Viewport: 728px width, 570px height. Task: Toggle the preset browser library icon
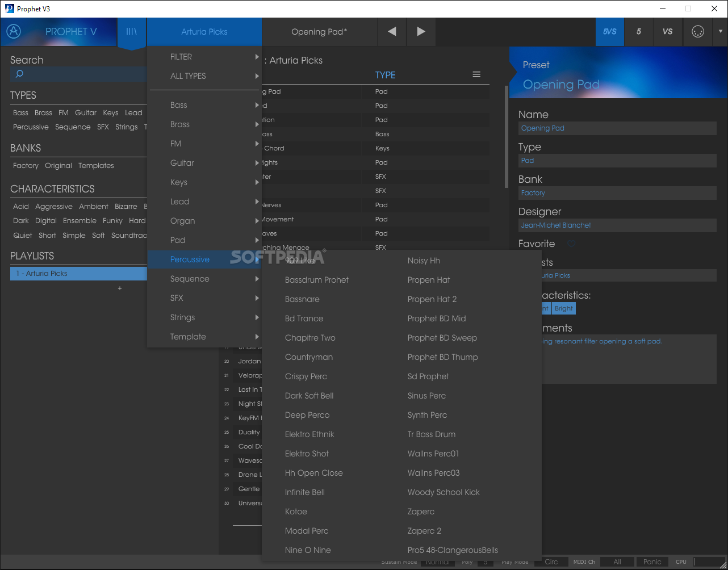(132, 32)
